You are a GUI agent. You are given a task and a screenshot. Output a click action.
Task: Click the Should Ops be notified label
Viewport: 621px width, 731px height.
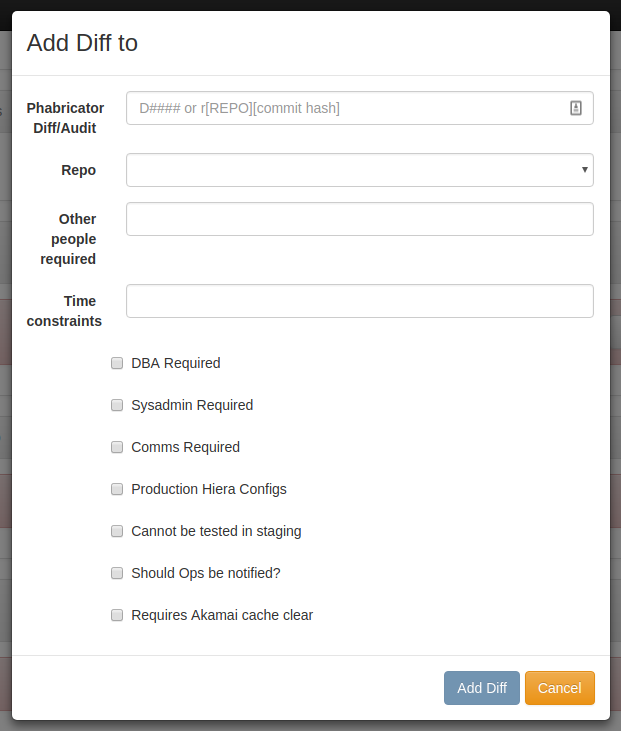click(x=206, y=573)
